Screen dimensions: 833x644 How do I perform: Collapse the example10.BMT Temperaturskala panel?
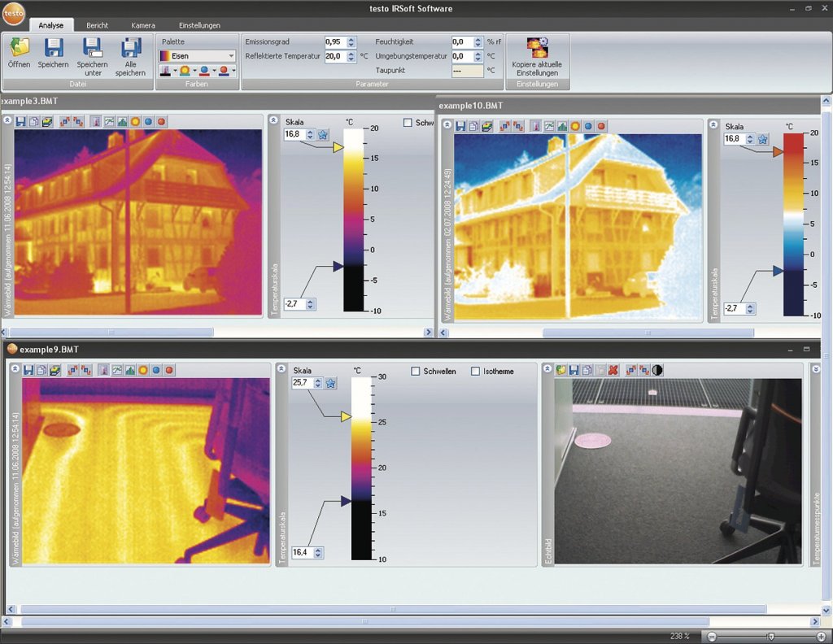(x=713, y=124)
